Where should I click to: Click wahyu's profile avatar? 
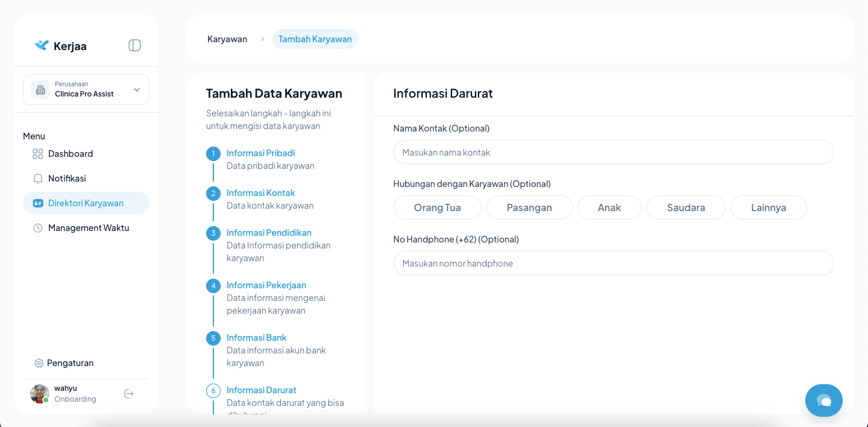pyautogui.click(x=40, y=394)
